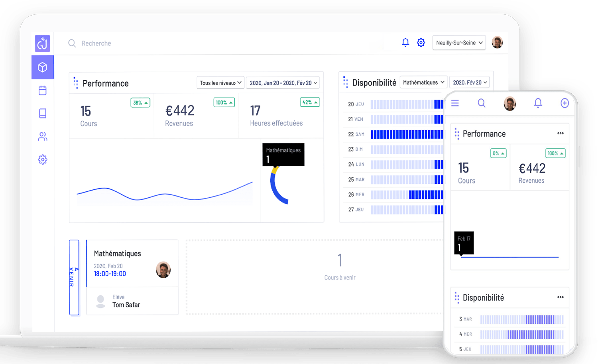Open the mobile Disponibilité three-dot menu

[560, 297]
